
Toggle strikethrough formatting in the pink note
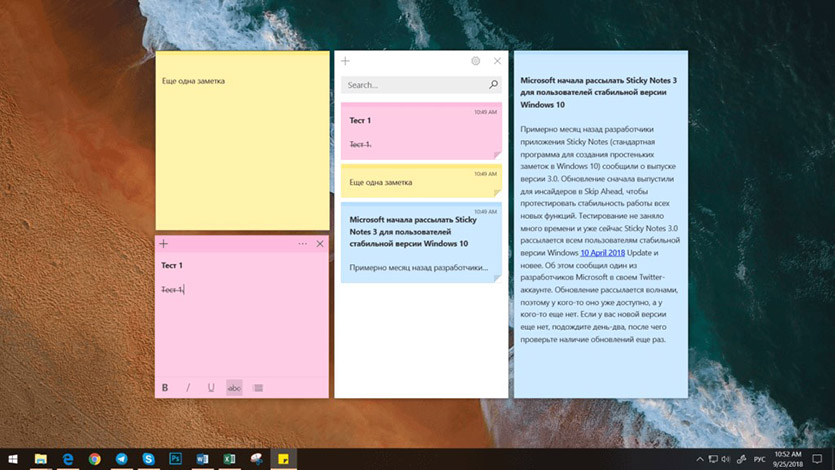[234, 387]
